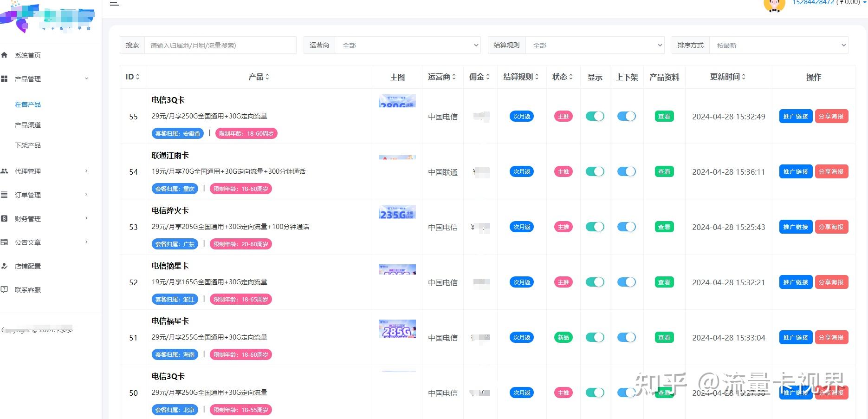The height and width of the screenshot is (419, 868).
Task: Click the 产品管理 grid icon
Action: click(x=4, y=79)
